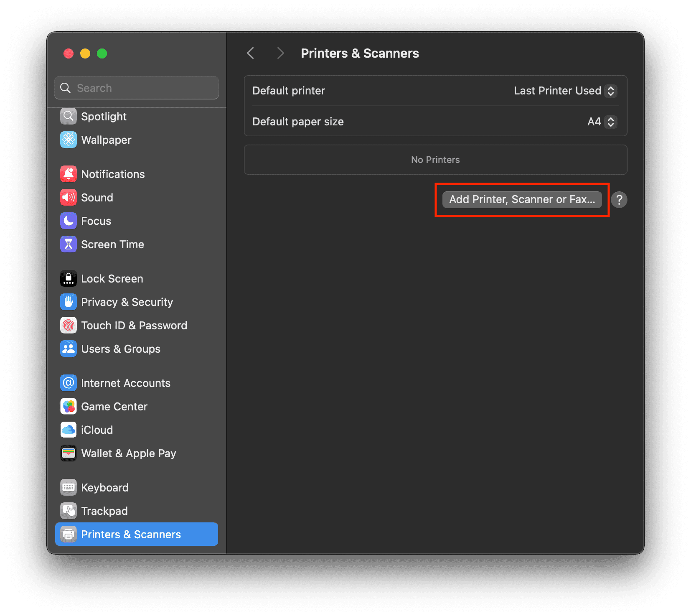
Task: Open Privacy & Security pane
Action: pyautogui.click(x=127, y=302)
